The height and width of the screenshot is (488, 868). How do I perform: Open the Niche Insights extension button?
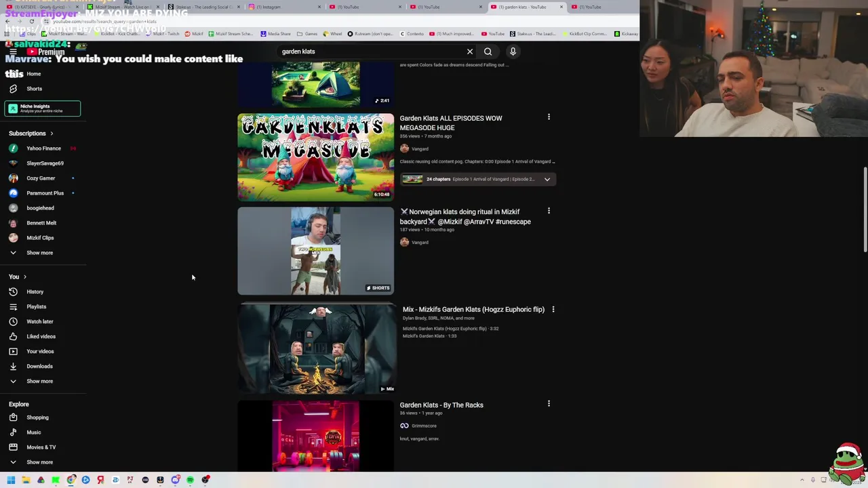point(43,108)
